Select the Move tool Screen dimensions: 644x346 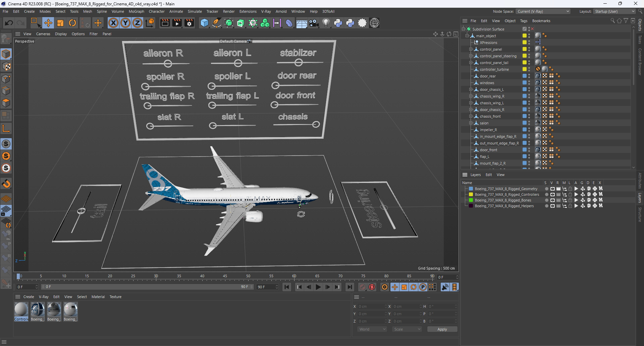point(48,23)
